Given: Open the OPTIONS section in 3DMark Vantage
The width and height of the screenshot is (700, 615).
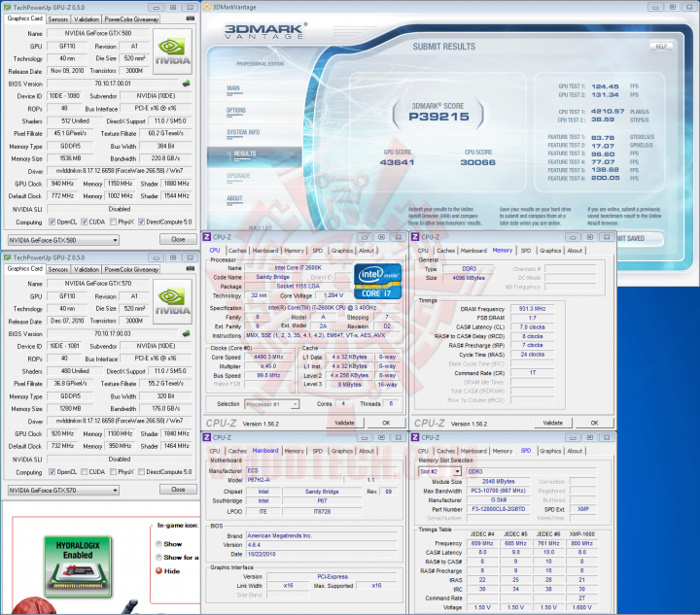Looking at the screenshot, I should point(235,110).
